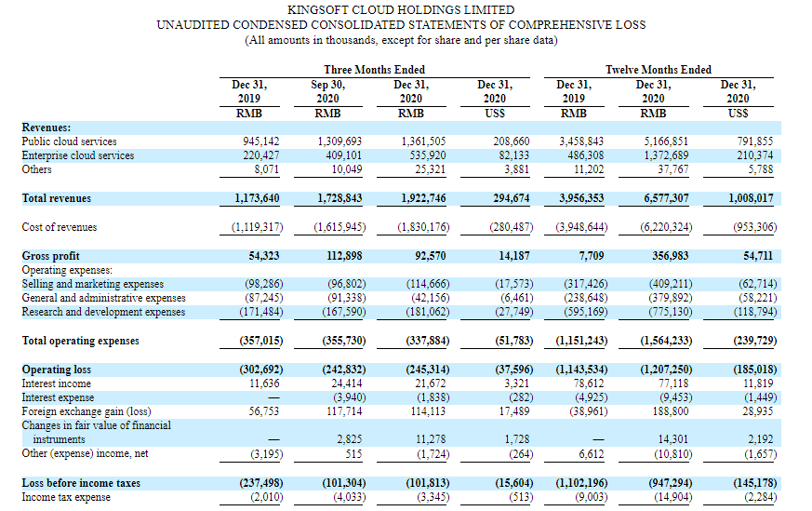812x511 pixels.
Task: Click foreign exchange value 117,714
Action: click(344, 411)
